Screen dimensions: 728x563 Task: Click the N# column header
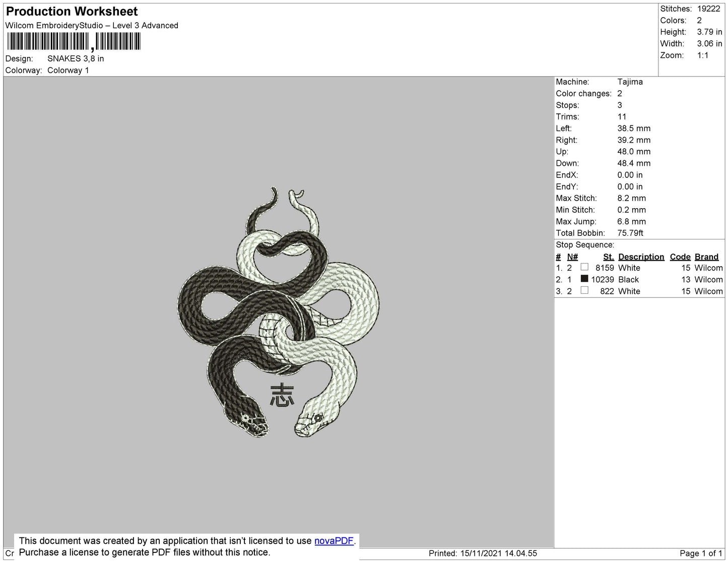[x=572, y=257]
